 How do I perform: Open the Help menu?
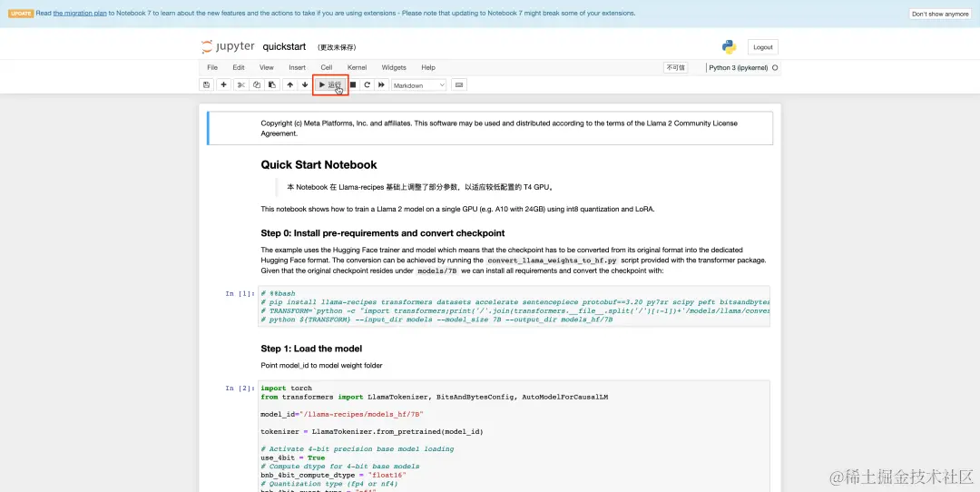tap(428, 67)
